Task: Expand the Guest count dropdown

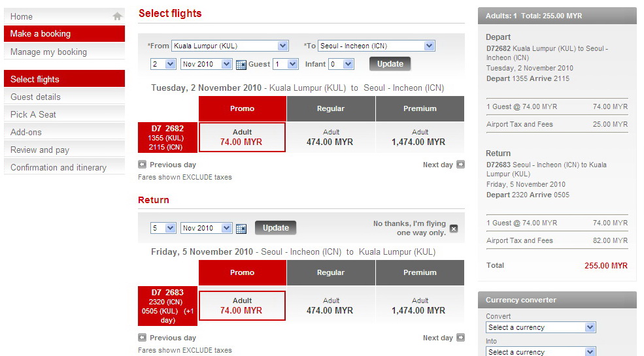Action: (x=294, y=64)
